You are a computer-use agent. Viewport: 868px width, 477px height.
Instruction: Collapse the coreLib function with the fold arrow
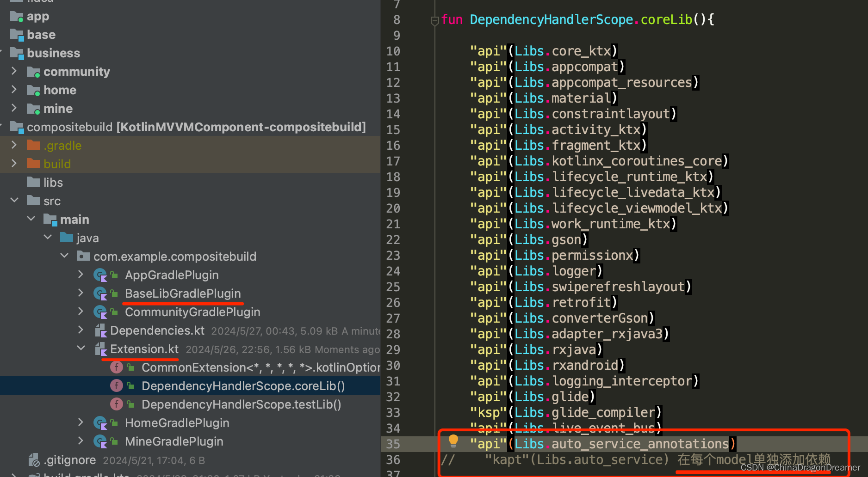(434, 20)
